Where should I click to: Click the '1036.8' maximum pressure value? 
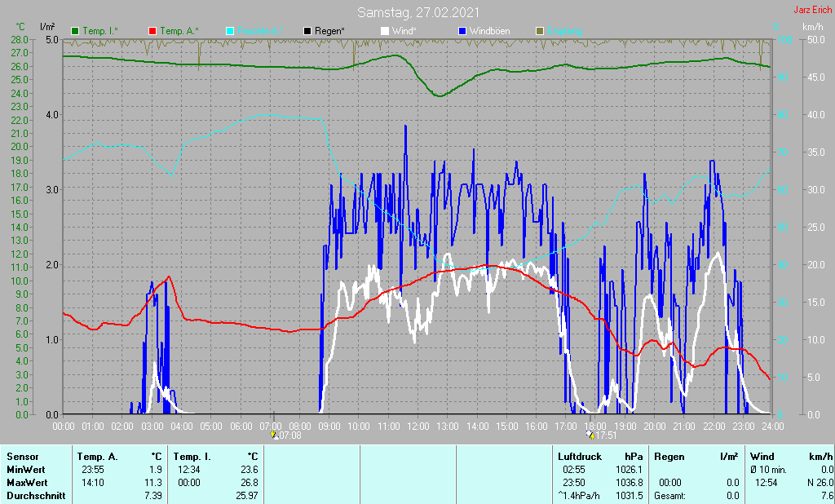630,483
